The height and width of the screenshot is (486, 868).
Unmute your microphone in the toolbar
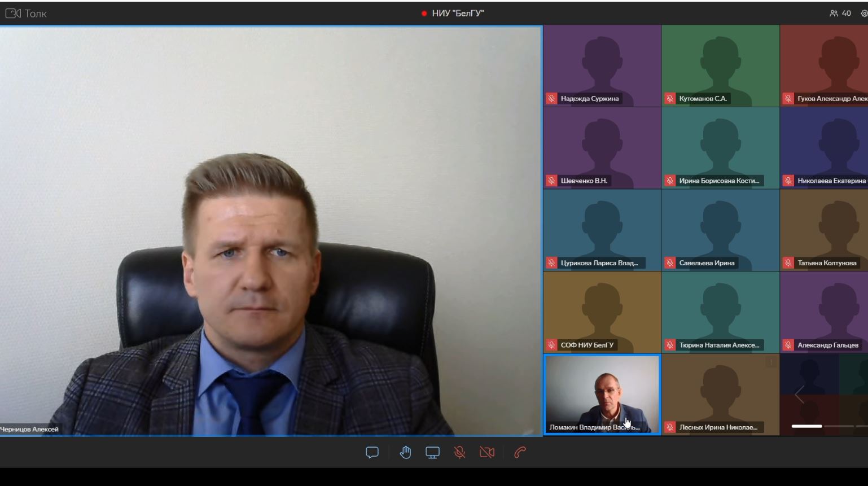pos(460,453)
